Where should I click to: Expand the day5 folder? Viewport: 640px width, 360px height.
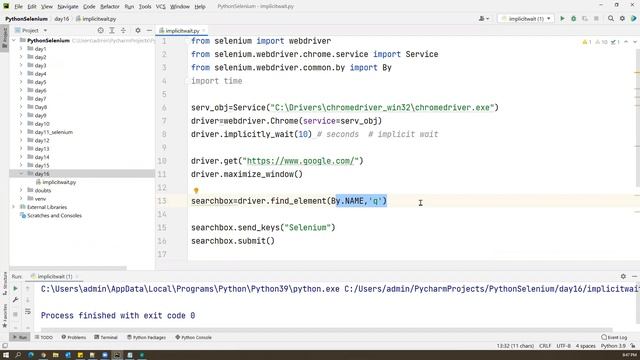coord(21,82)
